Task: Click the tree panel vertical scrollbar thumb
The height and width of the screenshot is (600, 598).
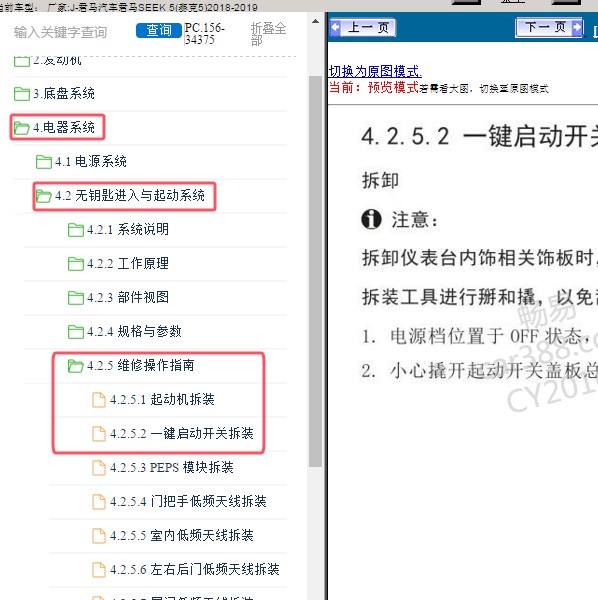Action: tap(315, 271)
